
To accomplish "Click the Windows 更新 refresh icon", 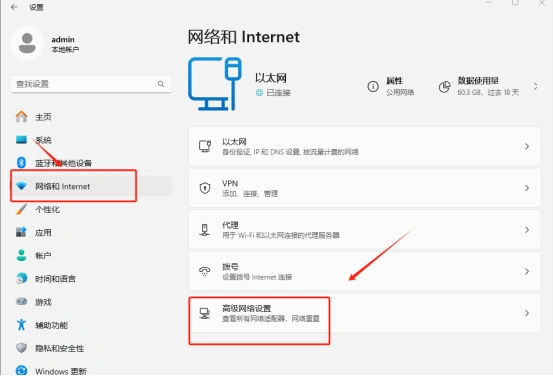I will [x=22, y=371].
